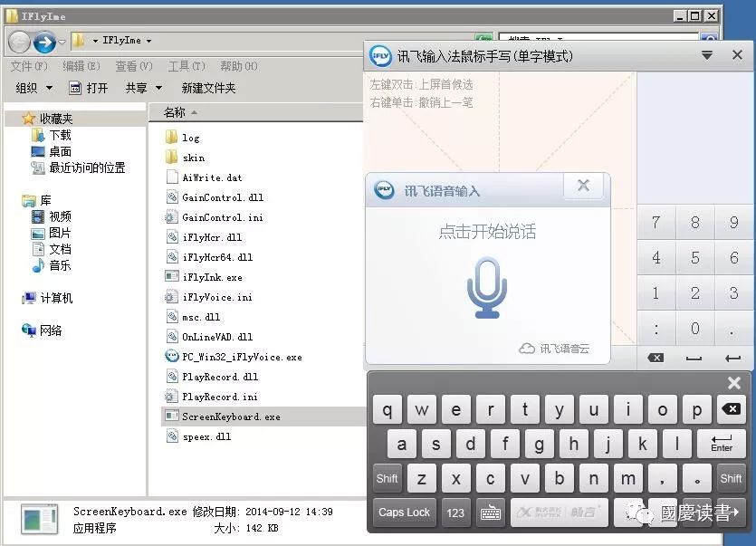This screenshot has width=756, height=546.
Task: Open the 查看(V) menu
Action: click(134, 66)
